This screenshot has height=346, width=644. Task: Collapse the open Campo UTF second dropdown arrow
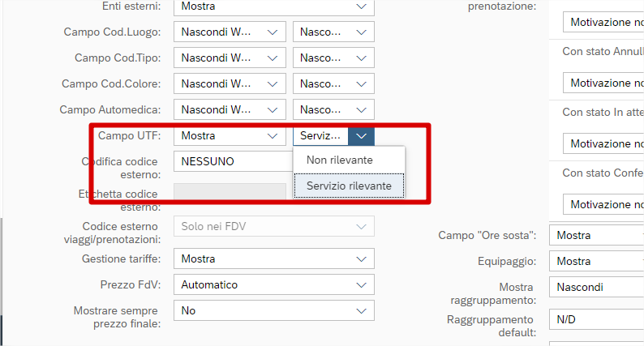point(361,136)
